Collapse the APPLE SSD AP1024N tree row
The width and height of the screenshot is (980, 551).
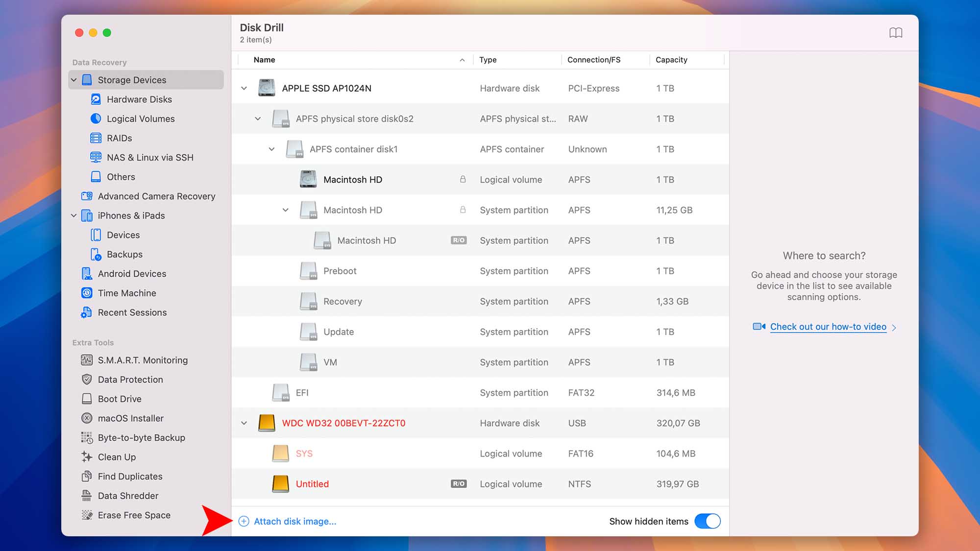(244, 88)
